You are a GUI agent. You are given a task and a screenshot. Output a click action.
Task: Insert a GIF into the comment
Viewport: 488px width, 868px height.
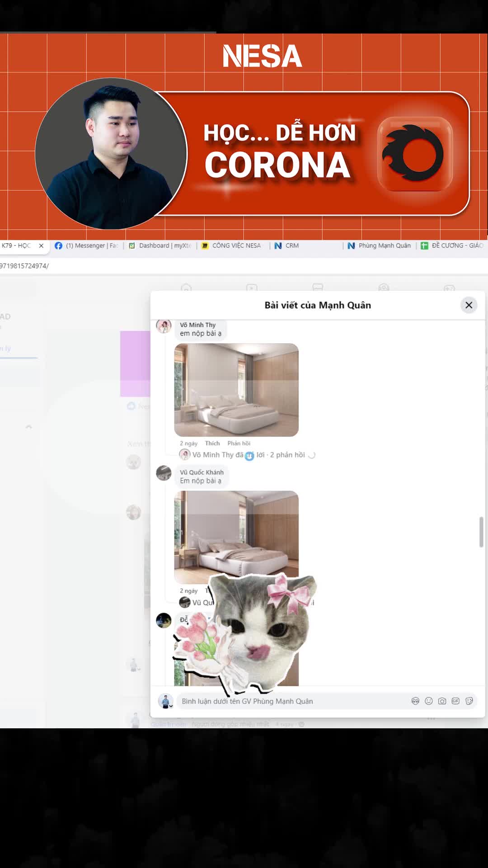click(455, 701)
